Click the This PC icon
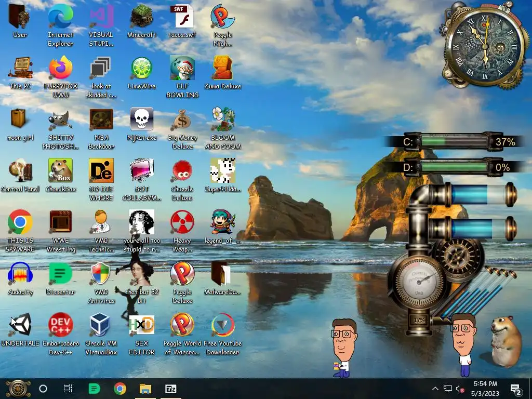The height and width of the screenshot is (399, 532). [20, 68]
